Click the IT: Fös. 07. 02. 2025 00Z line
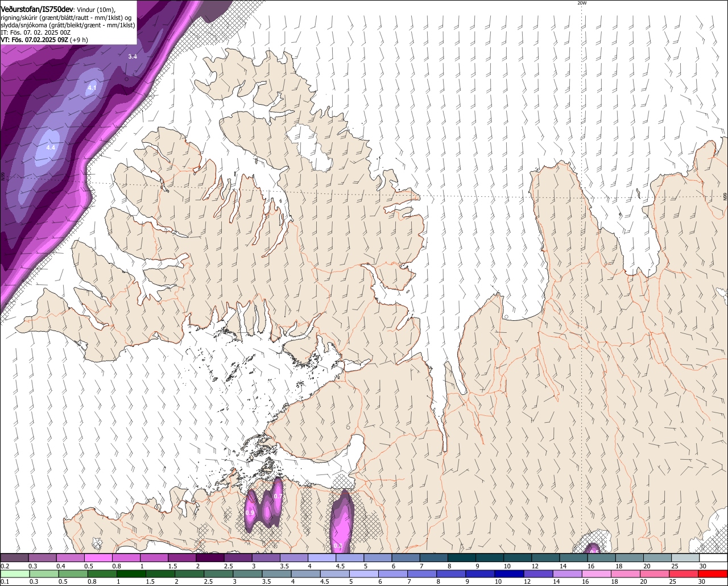 click(x=35, y=33)
